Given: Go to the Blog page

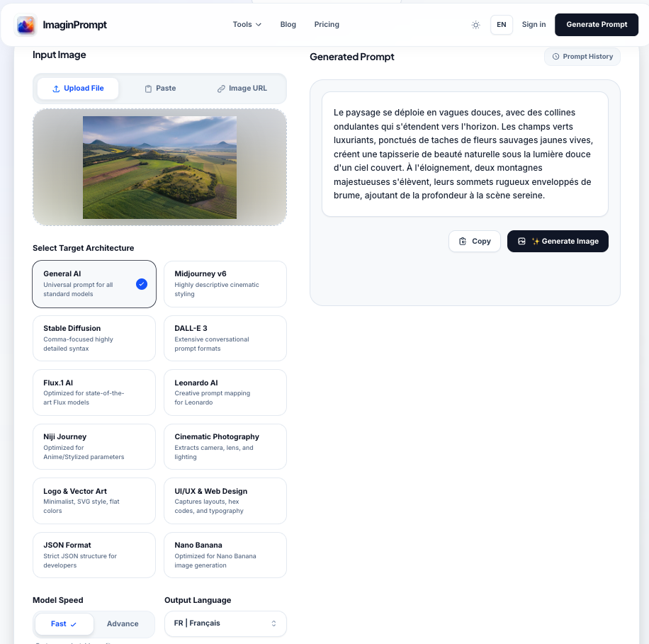Looking at the screenshot, I should [x=288, y=24].
